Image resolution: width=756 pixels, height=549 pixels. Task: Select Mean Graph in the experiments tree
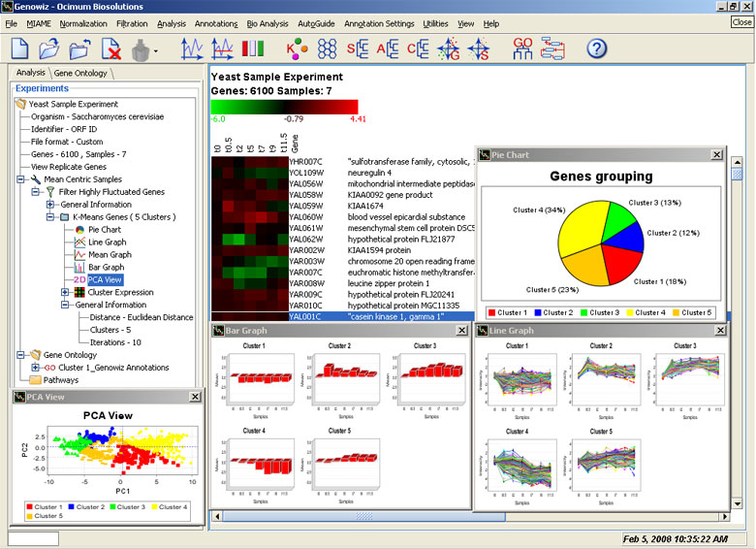click(x=110, y=255)
